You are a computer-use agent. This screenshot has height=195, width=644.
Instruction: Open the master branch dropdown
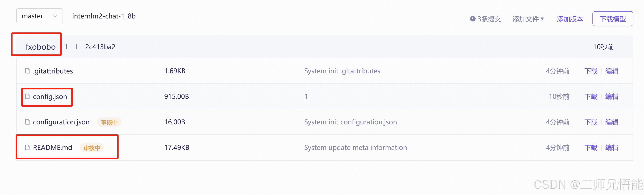point(40,16)
